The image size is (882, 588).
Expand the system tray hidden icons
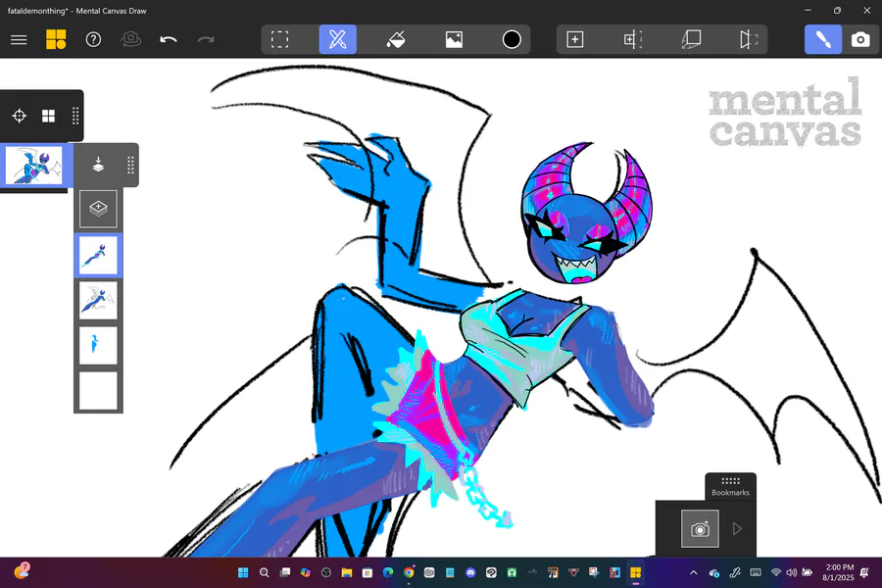pos(694,572)
